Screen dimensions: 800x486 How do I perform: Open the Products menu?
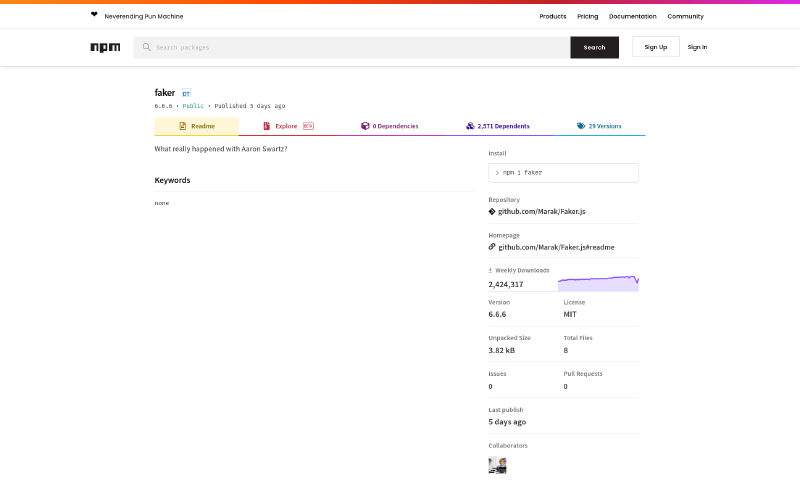pos(553,16)
